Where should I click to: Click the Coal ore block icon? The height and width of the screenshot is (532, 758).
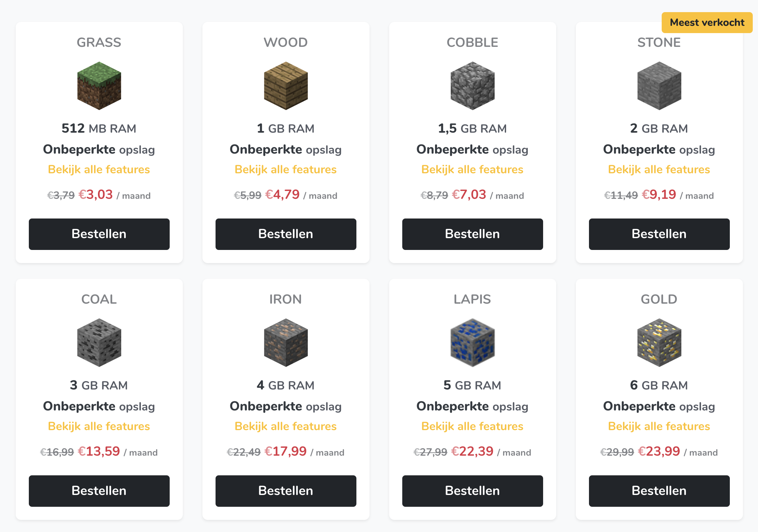[99, 342]
